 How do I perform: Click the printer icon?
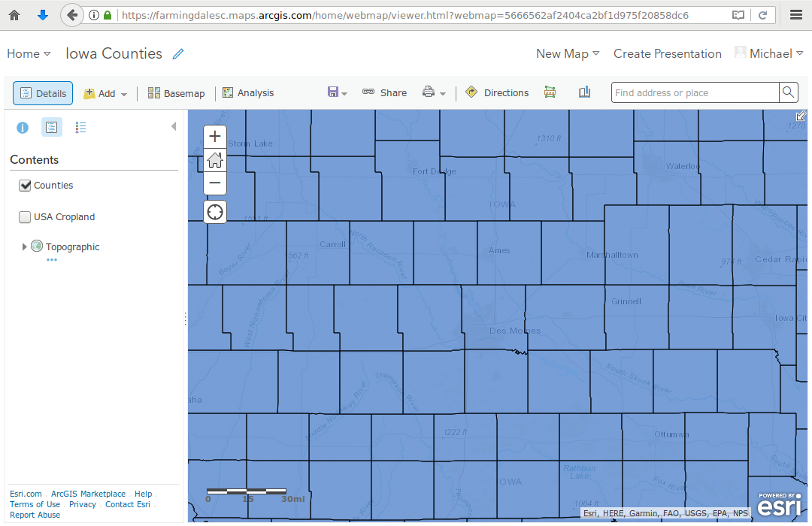[429, 92]
